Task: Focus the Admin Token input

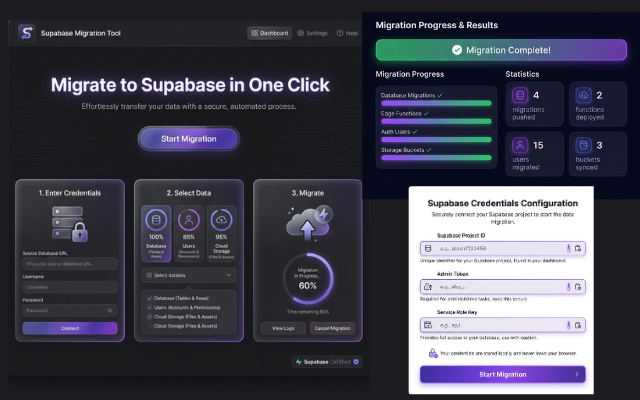Action: 503,287
